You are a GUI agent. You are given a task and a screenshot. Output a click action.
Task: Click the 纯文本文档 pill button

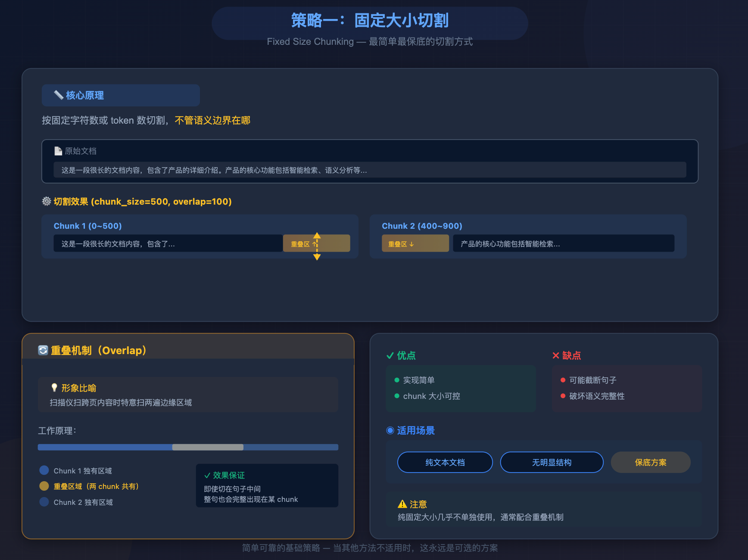tap(445, 462)
